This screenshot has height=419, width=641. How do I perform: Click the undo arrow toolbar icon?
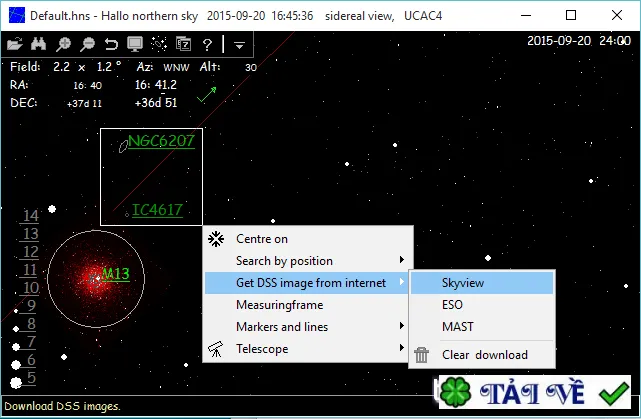(111, 44)
